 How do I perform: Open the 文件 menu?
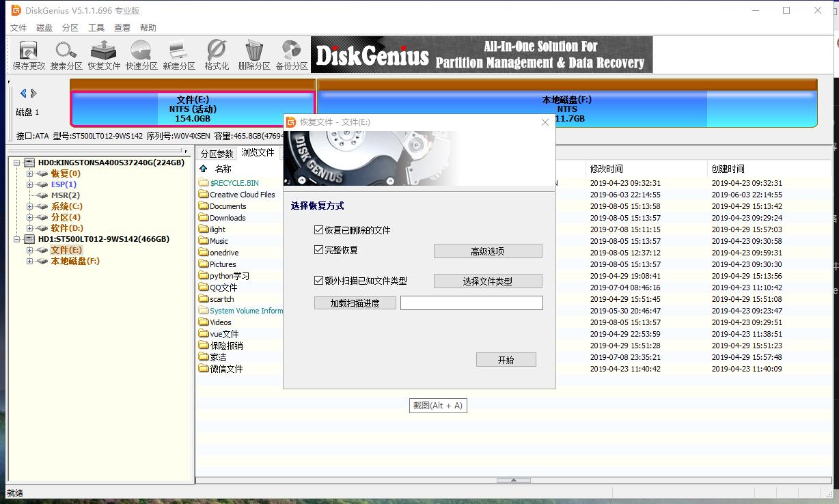[x=18, y=28]
